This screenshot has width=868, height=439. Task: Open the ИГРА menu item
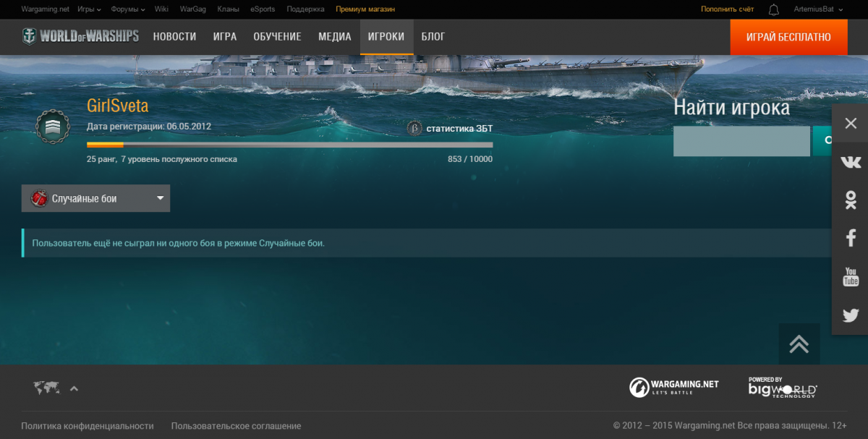(x=225, y=37)
